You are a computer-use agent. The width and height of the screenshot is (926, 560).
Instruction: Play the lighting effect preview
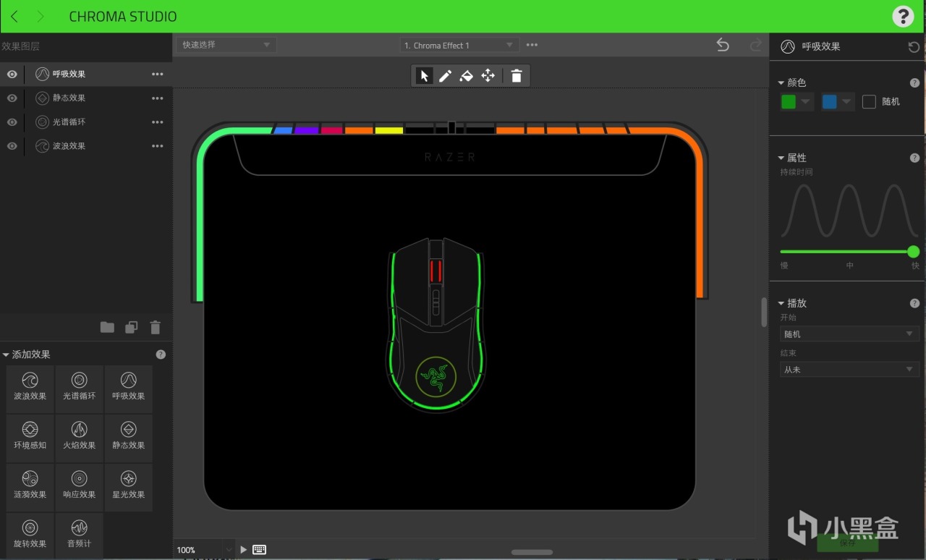tap(244, 550)
